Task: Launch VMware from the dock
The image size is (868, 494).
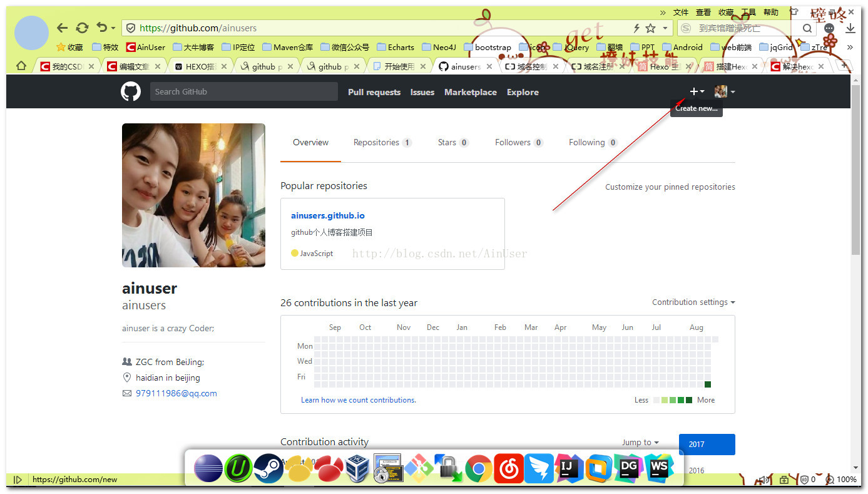Action: (599, 468)
